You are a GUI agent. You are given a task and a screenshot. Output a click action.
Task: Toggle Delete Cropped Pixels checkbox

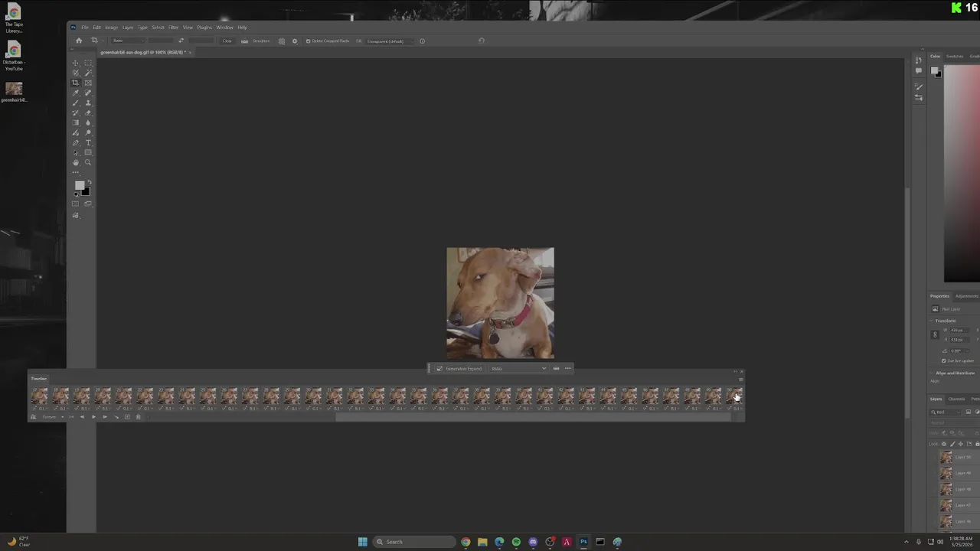[308, 41]
